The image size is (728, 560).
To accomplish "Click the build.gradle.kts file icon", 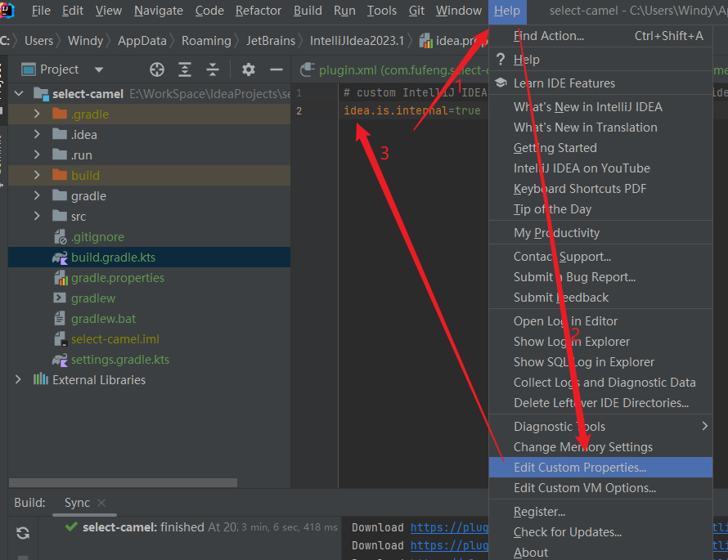I will (60, 258).
